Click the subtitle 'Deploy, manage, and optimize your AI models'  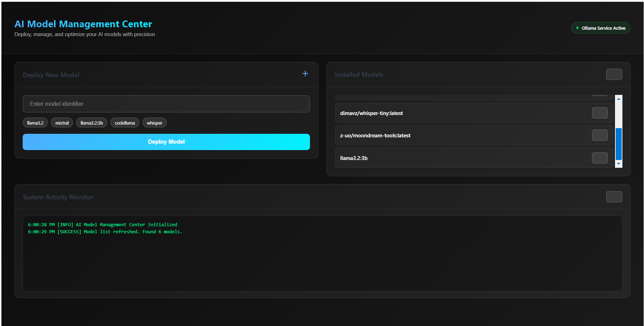click(85, 34)
